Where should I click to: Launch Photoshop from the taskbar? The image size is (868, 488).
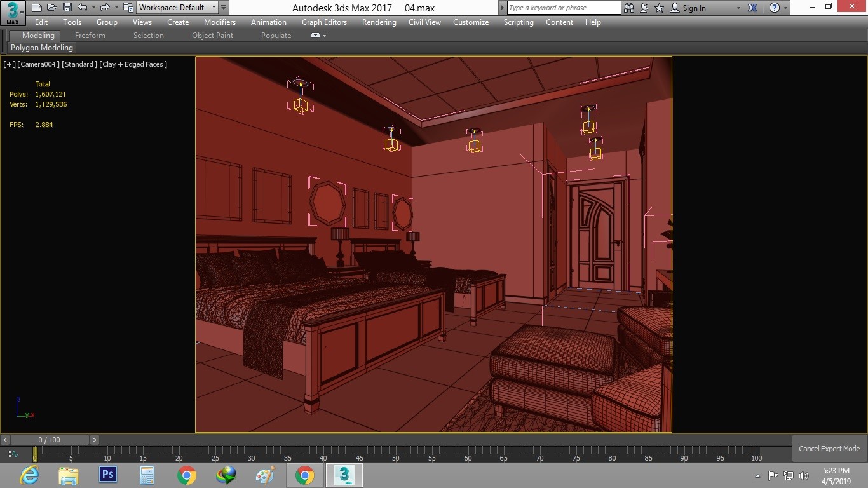[x=107, y=475]
